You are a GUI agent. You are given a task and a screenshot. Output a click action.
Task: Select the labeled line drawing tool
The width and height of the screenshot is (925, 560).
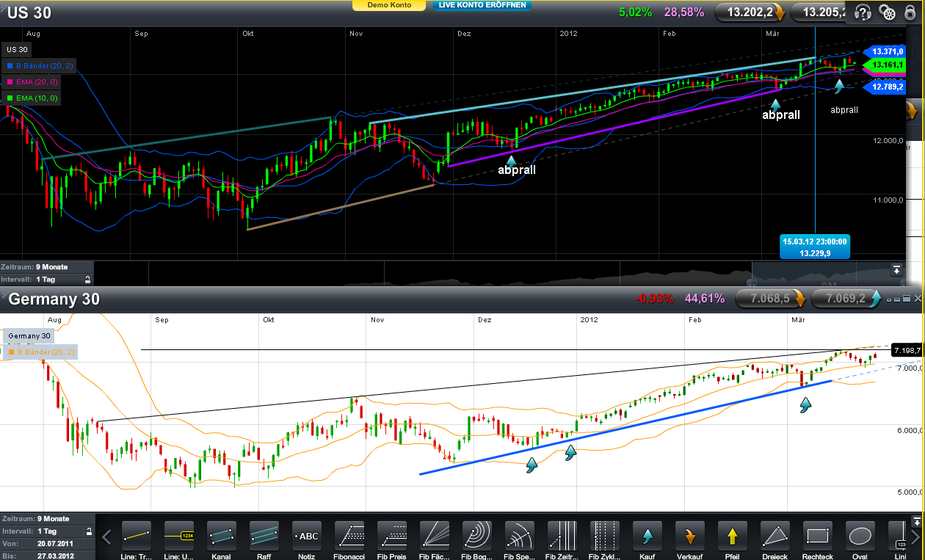coord(178,535)
